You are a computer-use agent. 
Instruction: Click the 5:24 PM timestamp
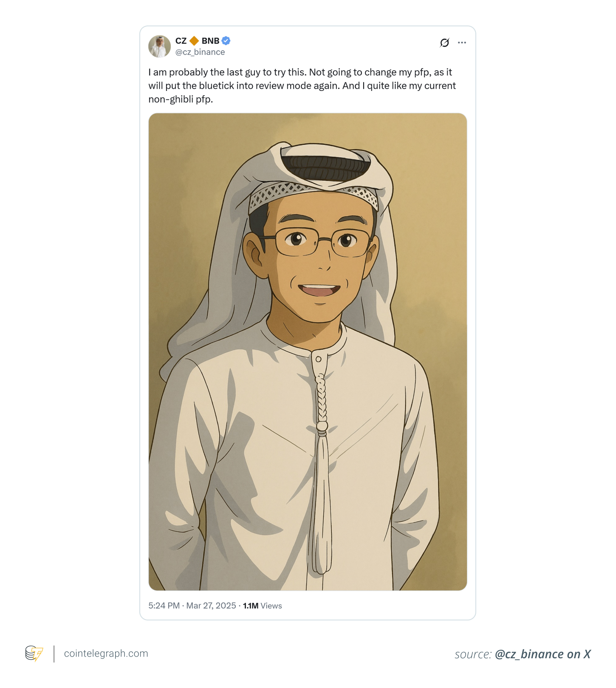tap(163, 606)
